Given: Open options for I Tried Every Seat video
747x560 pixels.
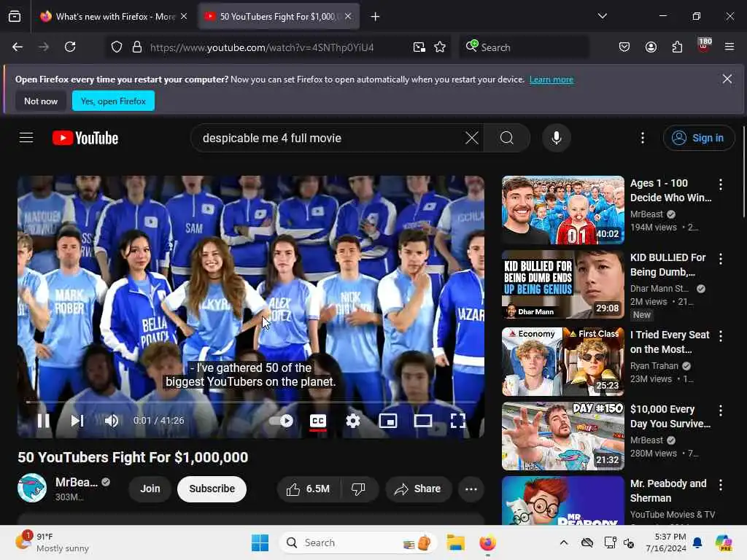Looking at the screenshot, I should [x=720, y=336].
